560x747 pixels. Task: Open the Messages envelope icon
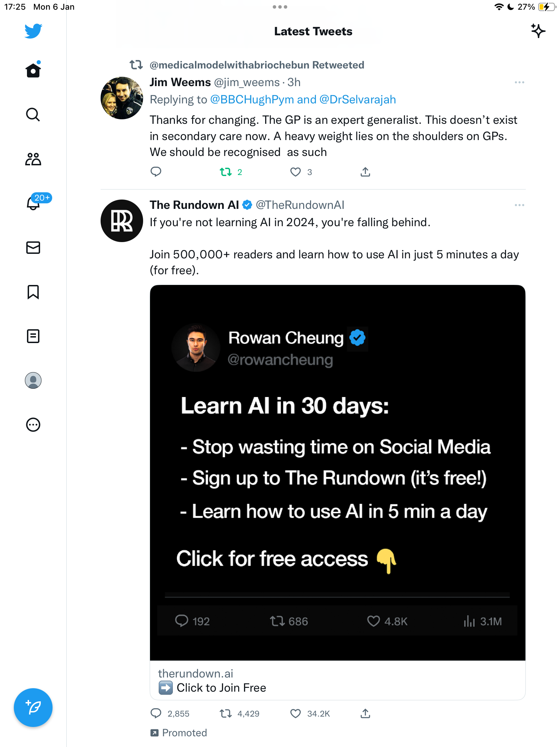coord(33,248)
